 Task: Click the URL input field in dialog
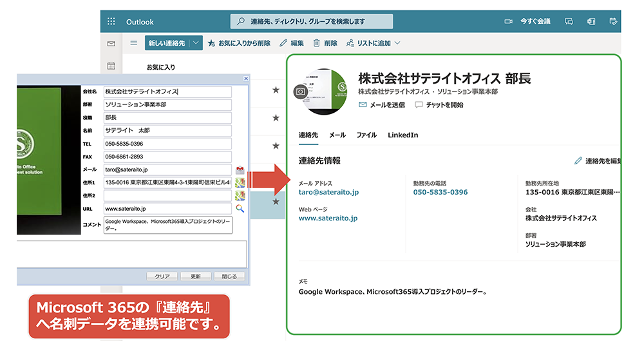pos(167,209)
